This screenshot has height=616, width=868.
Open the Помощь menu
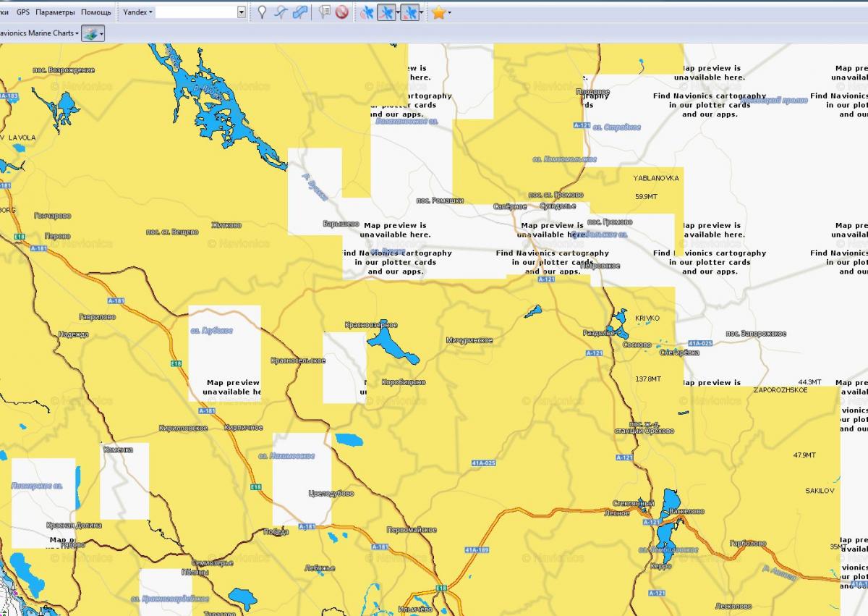[x=96, y=12]
